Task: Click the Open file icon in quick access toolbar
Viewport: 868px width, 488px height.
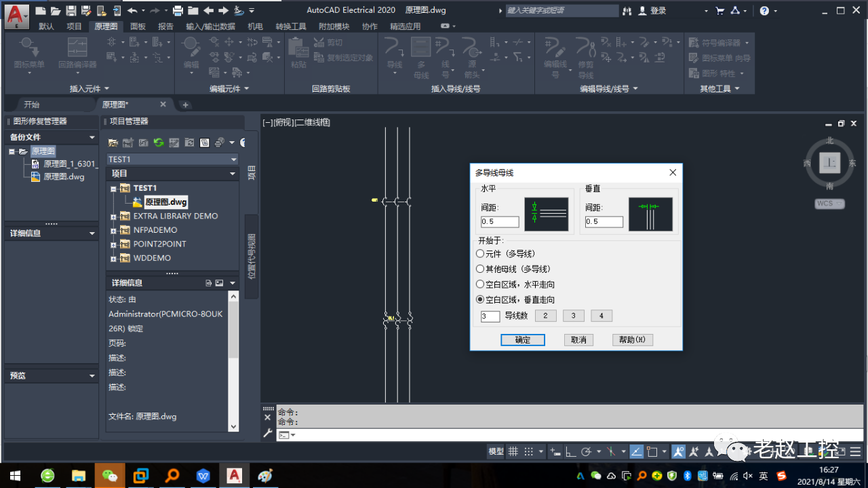Action: point(55,11)
